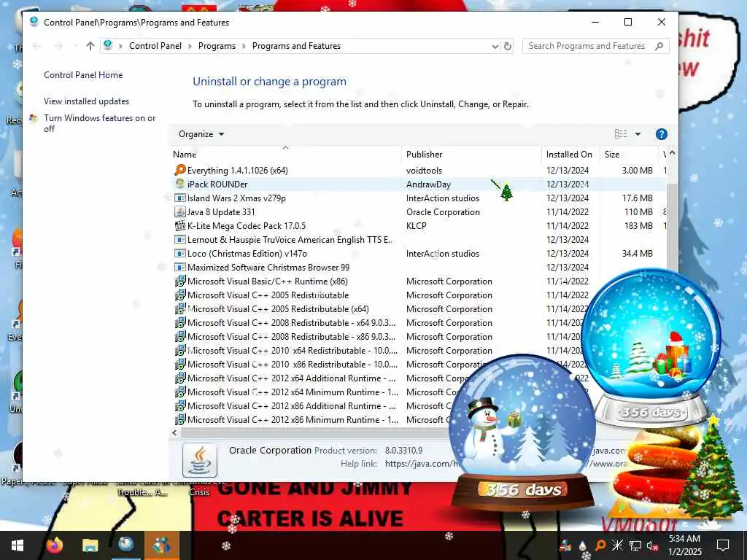Open the Organize dropdown menu
The image size is (747, 560).
[201, 134]
